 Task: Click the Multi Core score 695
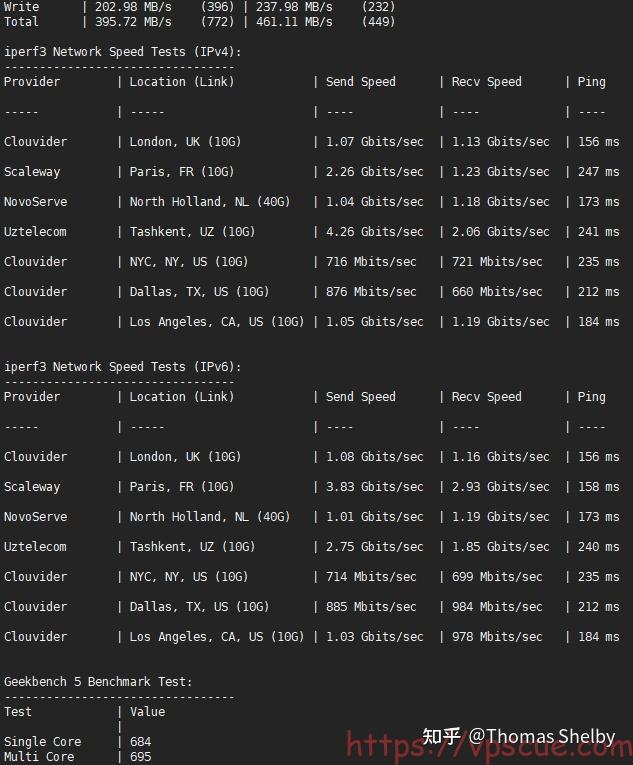pos(140,757)
